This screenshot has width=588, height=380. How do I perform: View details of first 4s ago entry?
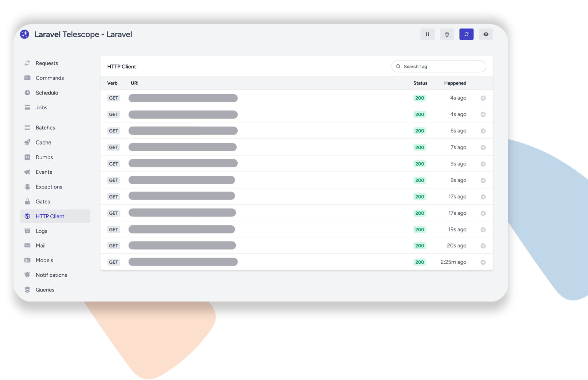483,98
